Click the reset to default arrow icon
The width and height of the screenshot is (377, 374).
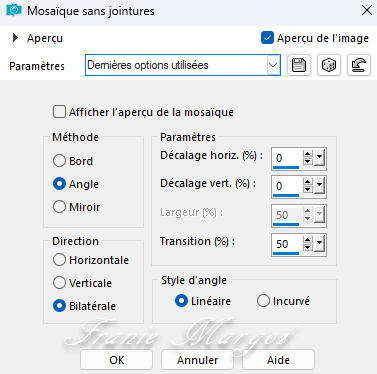click(359, 65)
